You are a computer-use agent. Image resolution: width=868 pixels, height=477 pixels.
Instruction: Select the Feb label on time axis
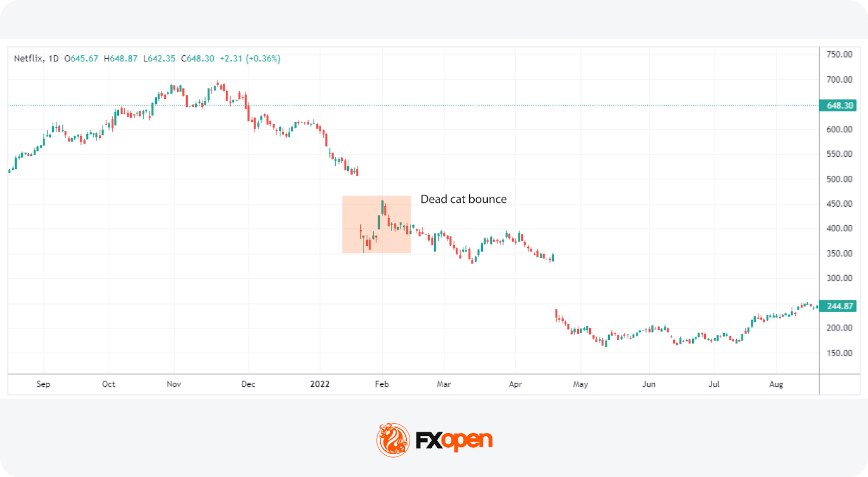tap(382, 384)
